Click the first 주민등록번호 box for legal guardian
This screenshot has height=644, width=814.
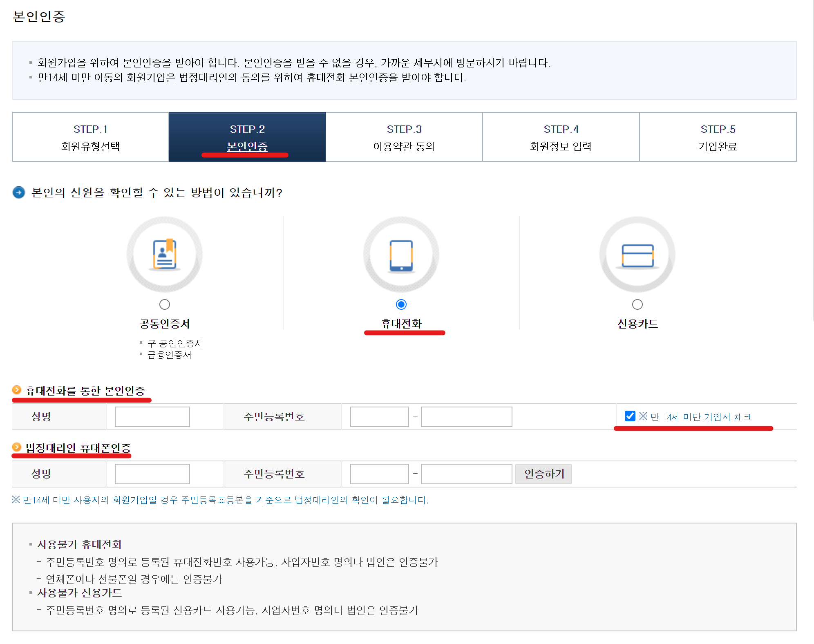click(379, 474)
